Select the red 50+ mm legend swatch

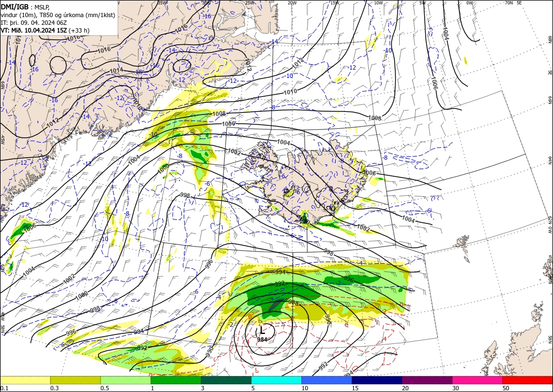click(528, 380)
